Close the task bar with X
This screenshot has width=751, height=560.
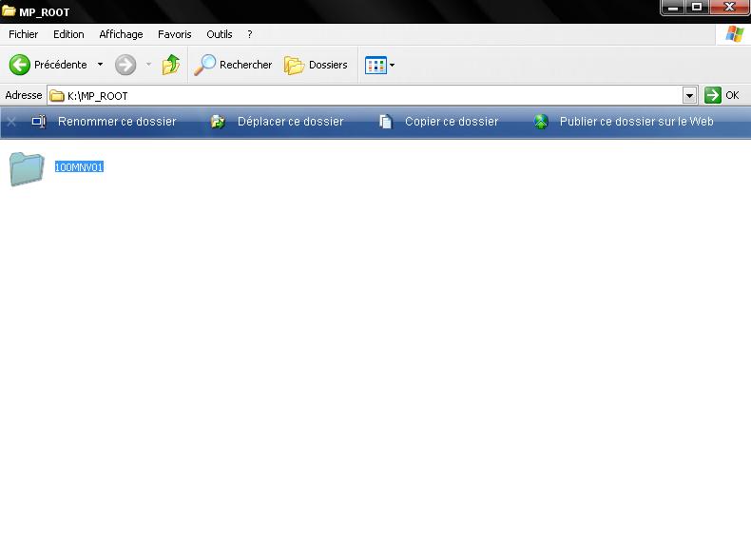(x=12, y=122)
